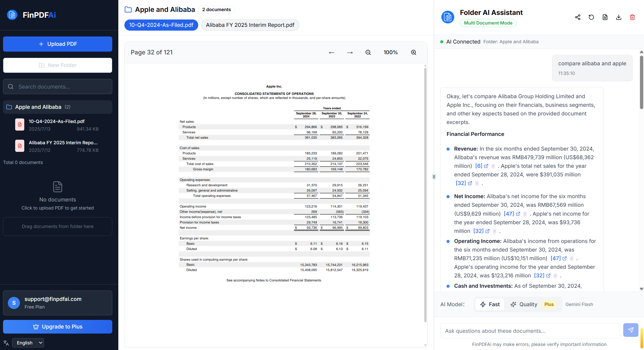Click the Net income 93,736 value

tap(312, 228)
